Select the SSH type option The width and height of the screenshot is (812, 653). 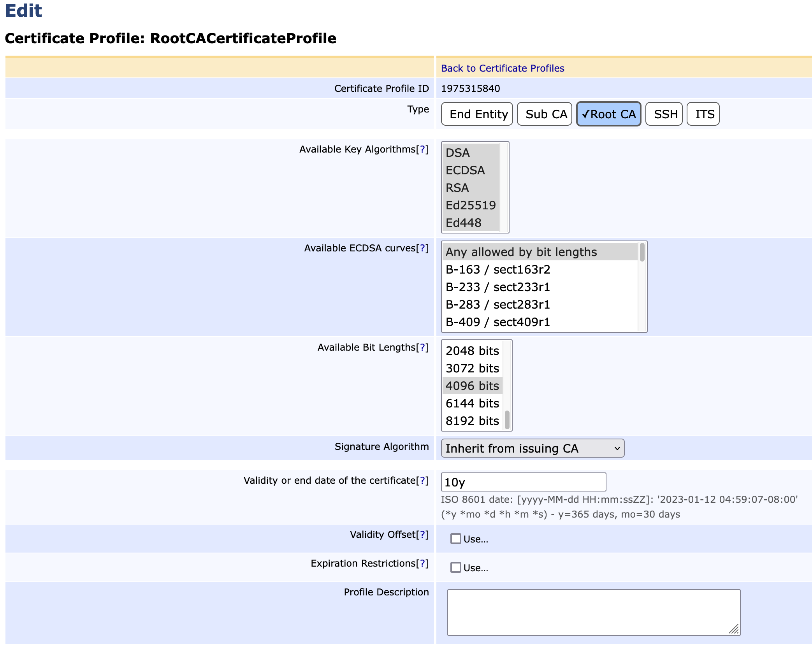665,114
